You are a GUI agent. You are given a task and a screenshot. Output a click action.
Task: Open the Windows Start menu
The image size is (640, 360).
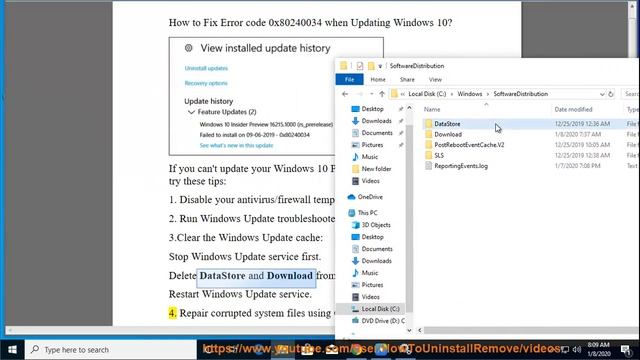point(12,350)
